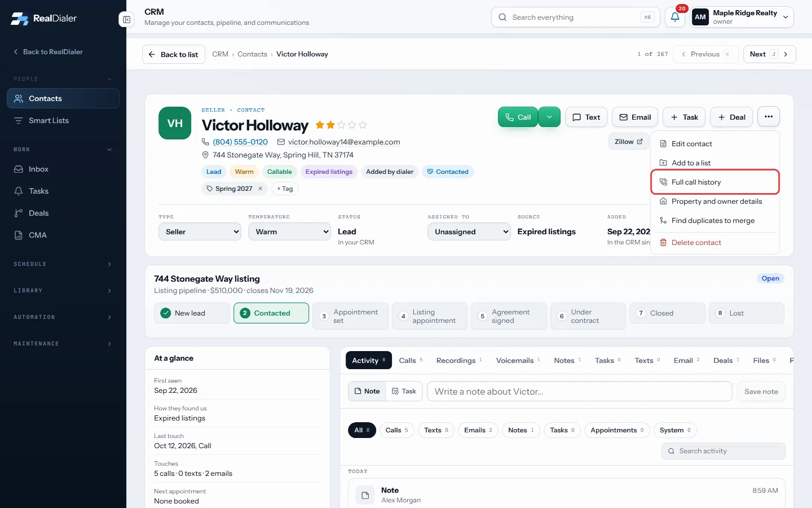Collapse the sidebar panel toggle icon
Image resolution: width=812 pixels, height=508 pixels.
[126, 20]
